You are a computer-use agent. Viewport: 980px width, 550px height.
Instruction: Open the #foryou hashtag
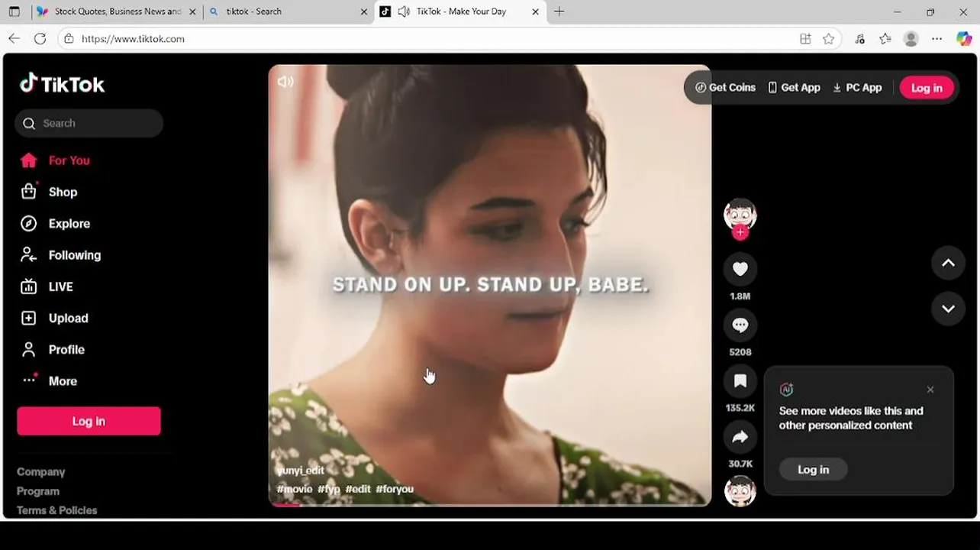tap(395, 489)
